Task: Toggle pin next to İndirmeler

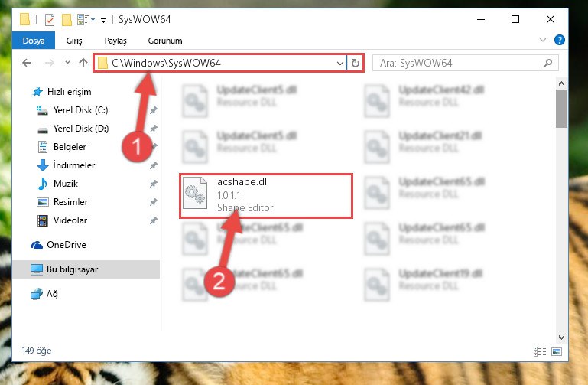Action: (154, 165)
